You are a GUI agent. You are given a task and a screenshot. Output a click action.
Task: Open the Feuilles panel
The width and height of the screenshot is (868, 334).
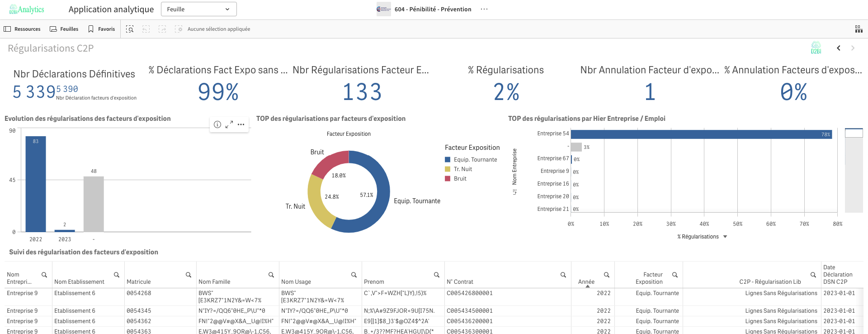(x=64, y=29)
